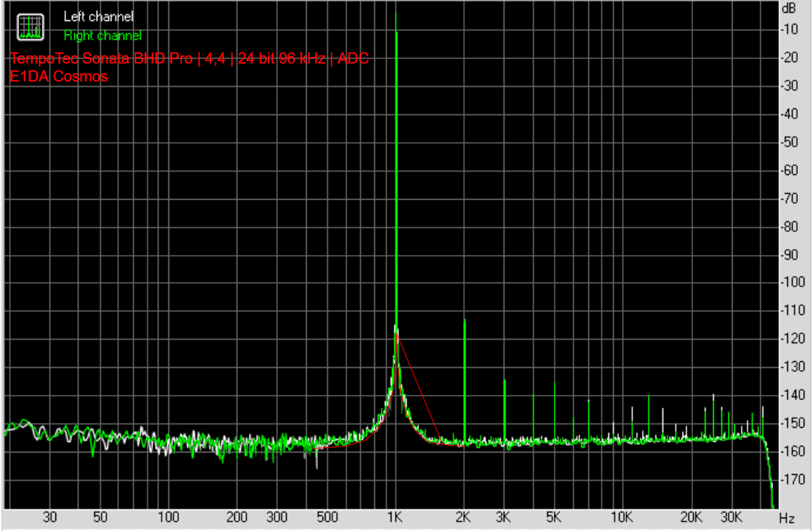This screenshot has height=531, width=812.
Task: Click the '1K' frequency axis label
Action: point(394,517)
